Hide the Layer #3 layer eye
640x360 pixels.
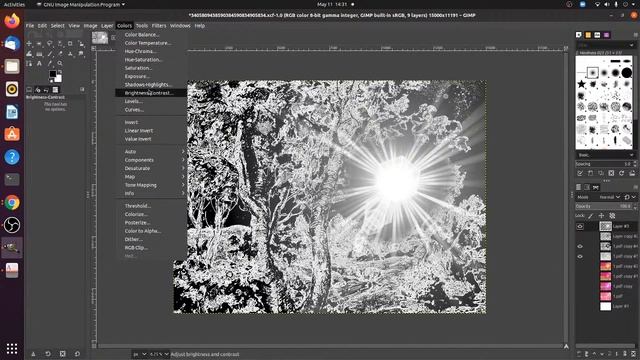pos(580,226)
